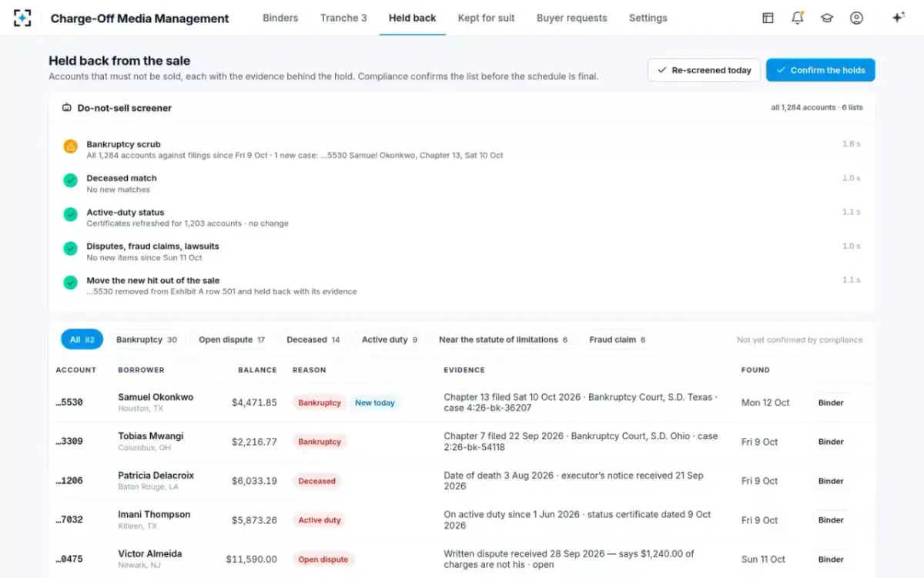The image size is (924, 578).
Task: Click the Found column header
Action: click(x=755, y=370)
